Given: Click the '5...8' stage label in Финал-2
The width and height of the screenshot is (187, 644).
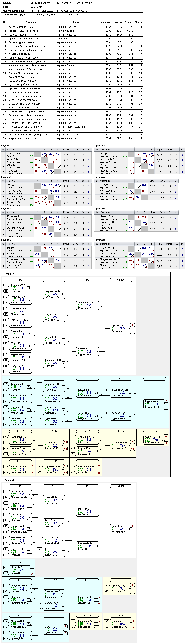Looking at the screenshot, I should tap(20, 616).
